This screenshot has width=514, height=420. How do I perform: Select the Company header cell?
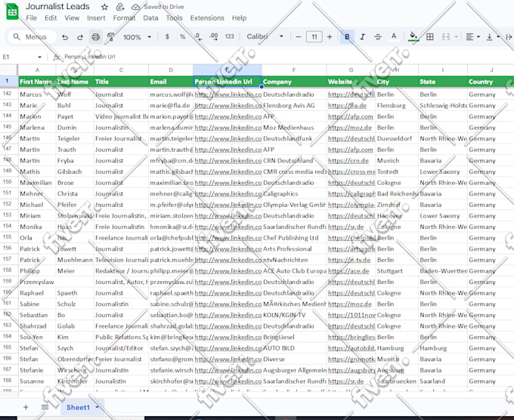(x=294, y=82)
